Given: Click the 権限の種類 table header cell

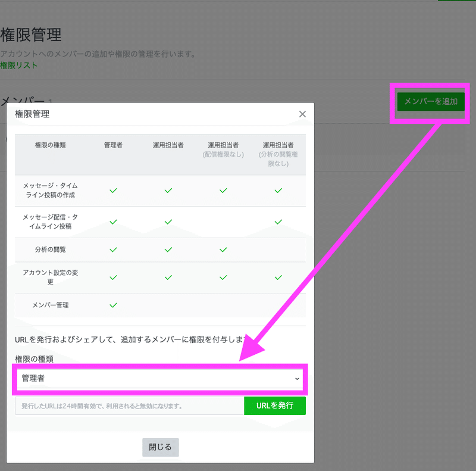Looking at the screenshot, I should [x=51, y=145].
